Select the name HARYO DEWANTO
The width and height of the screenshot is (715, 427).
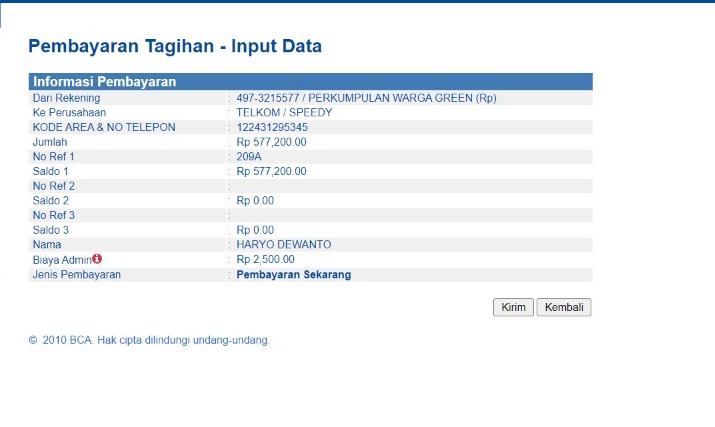pyautogui.click(x=283, y=244)
